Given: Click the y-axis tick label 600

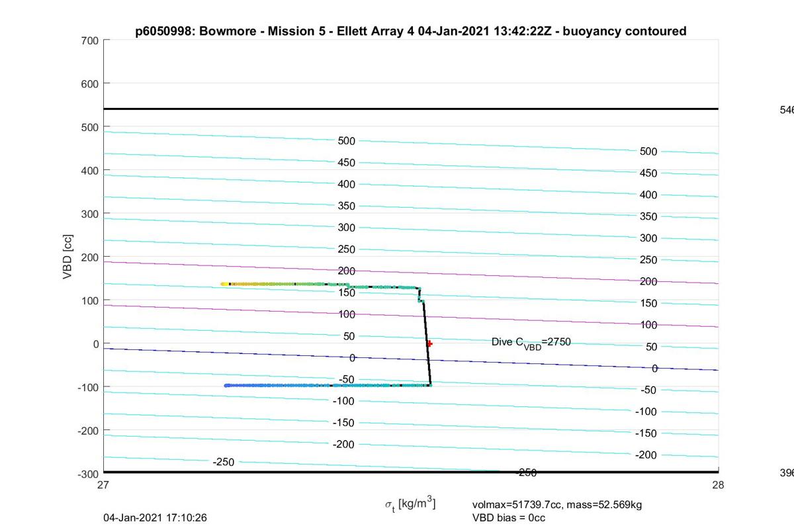Looking at the screenshot, I should point(91,83).
